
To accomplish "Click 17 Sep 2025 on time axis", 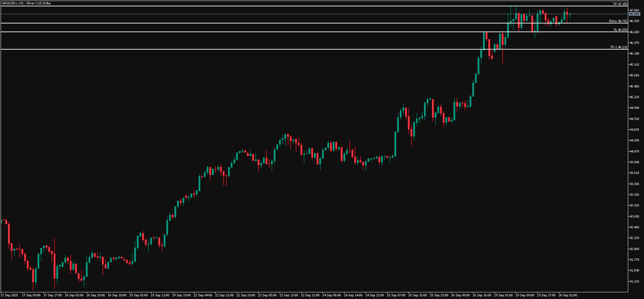I will [x=9, y=295].
